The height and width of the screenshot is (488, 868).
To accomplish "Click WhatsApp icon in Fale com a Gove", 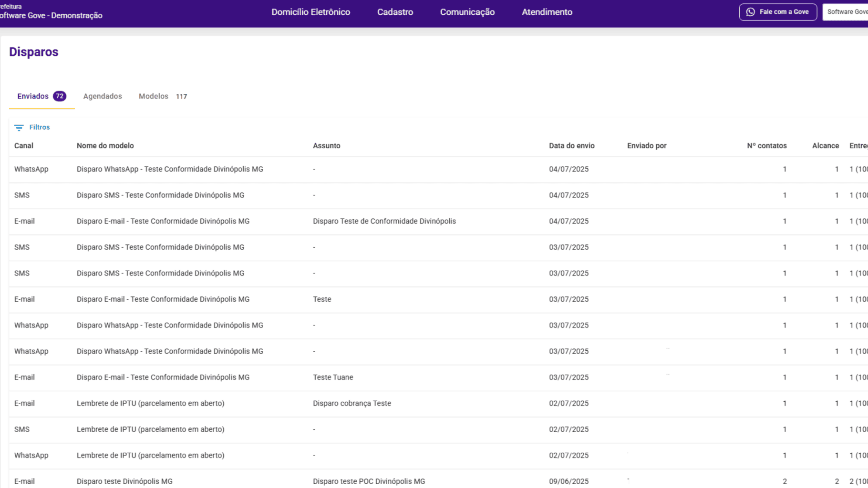I will pyautogui.click(x=750, y=12).
